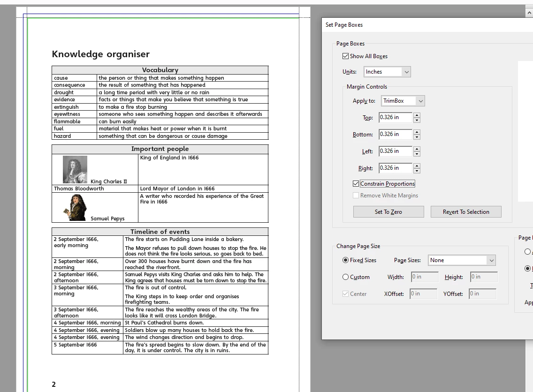Click the Top margin input field
This screenshot has width=533, height=392.
click(x=396, y=117)
